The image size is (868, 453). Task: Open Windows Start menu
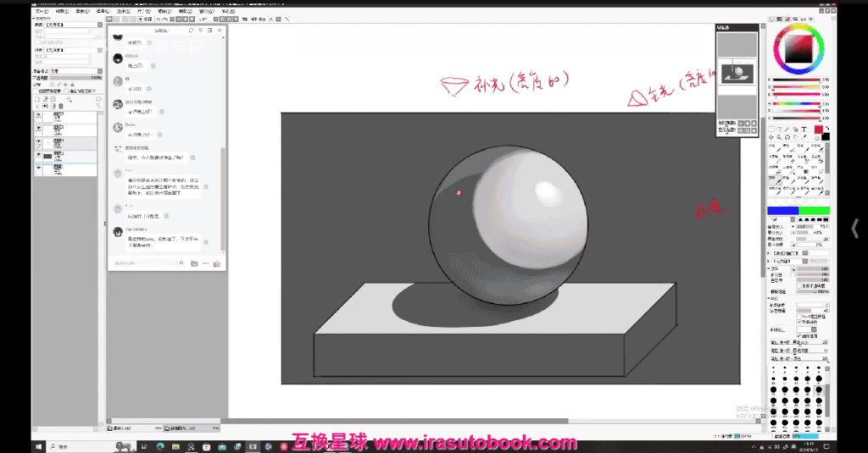point(39,446)
